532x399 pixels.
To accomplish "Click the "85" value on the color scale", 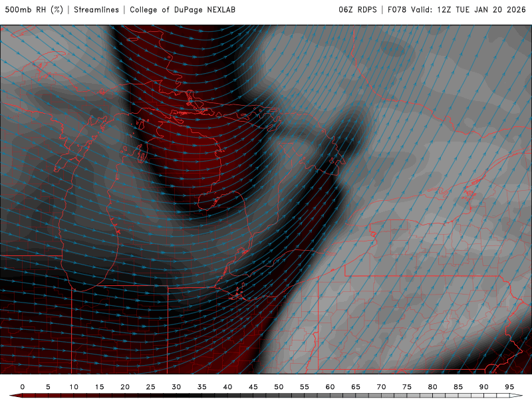I will coord(458,387).
